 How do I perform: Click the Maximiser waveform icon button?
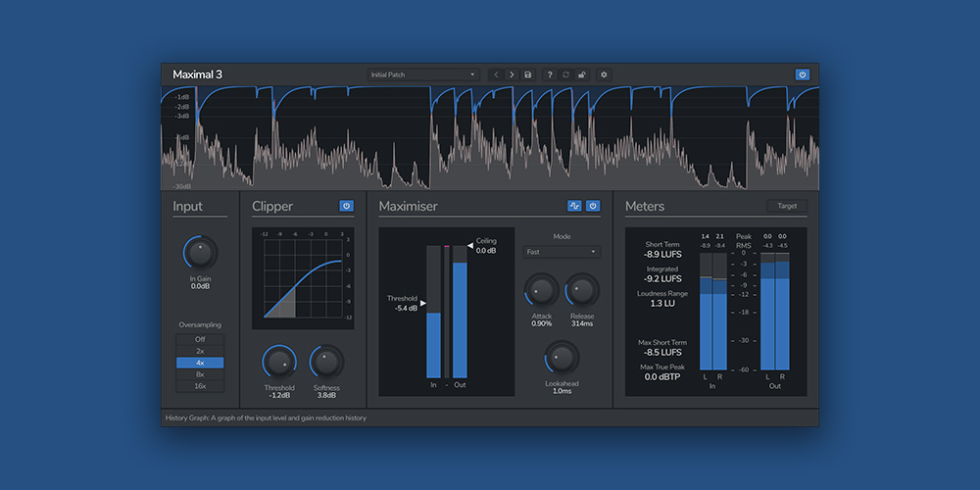[575, 206]
